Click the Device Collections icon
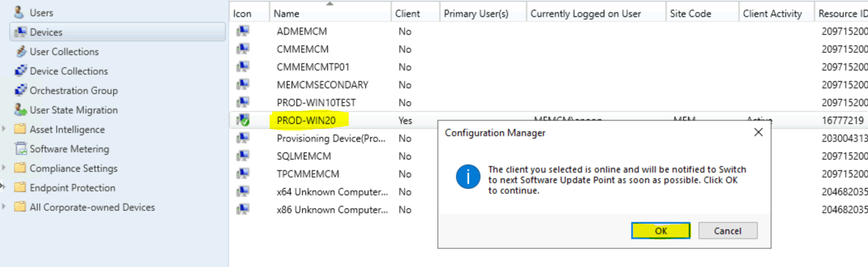This screenshot has width=868, height=267. tap(20, 71)
